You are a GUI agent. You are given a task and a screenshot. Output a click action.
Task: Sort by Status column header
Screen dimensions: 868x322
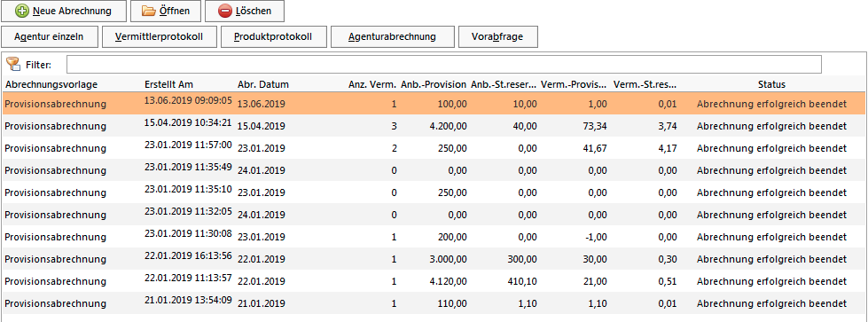(x=771, y=85)
